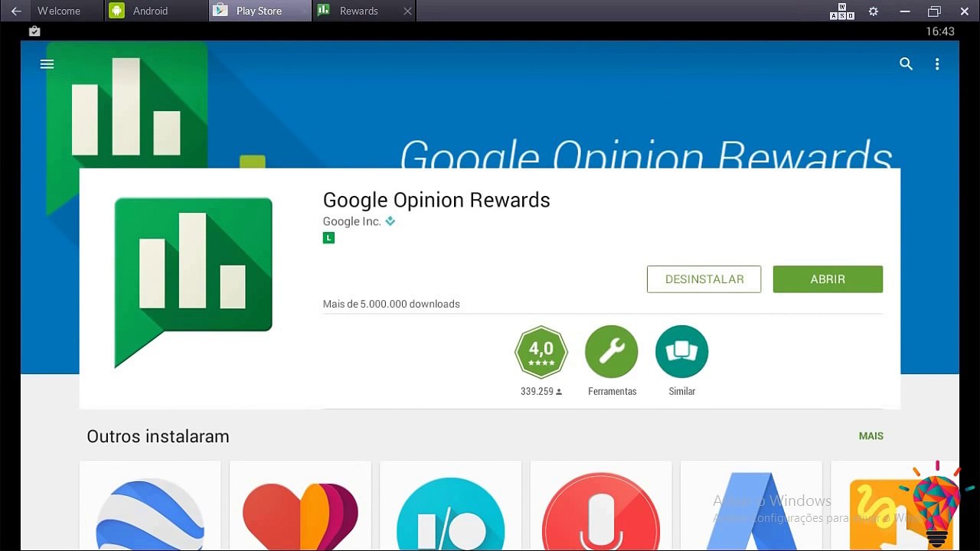The image size is (980, 551).
Task: Click the WASD keyboard mapping icon
Action: [x=842, y=11]
